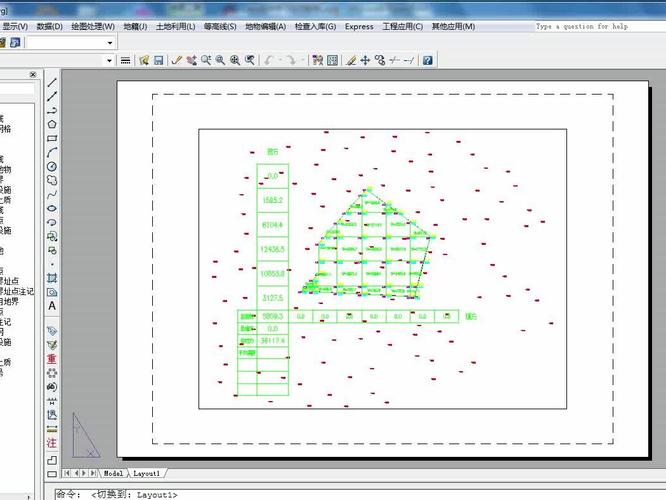Select the Rectangle drawing tool

[52, 138]
